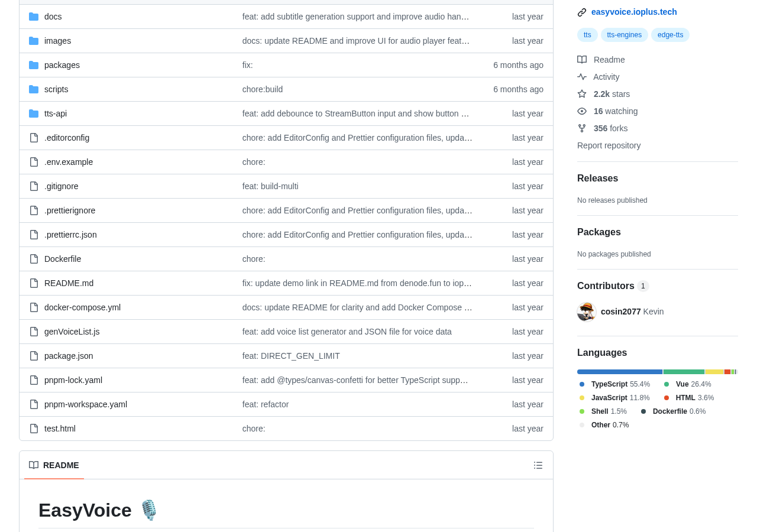This screenshot has width=757, height=532.
Task: Open the pnpm-lock.yaml file
Action: click(x=73, y=380)
